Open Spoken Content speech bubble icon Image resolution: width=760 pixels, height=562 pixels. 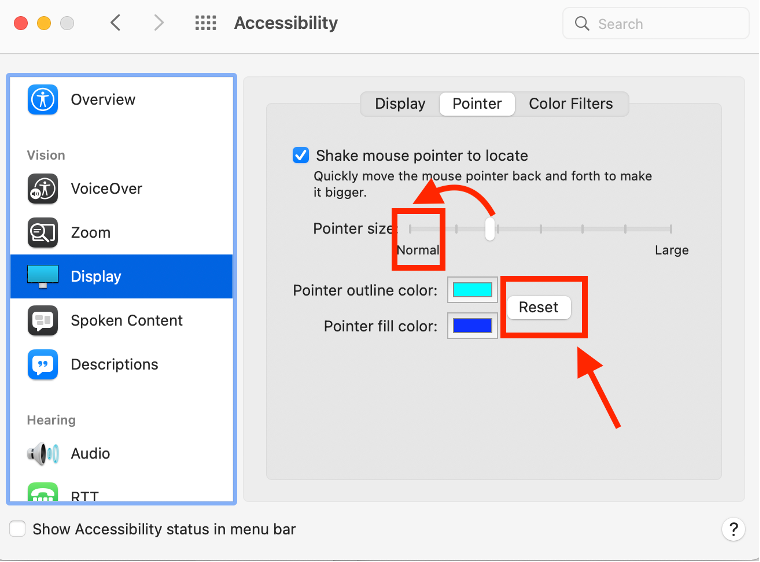42,320
